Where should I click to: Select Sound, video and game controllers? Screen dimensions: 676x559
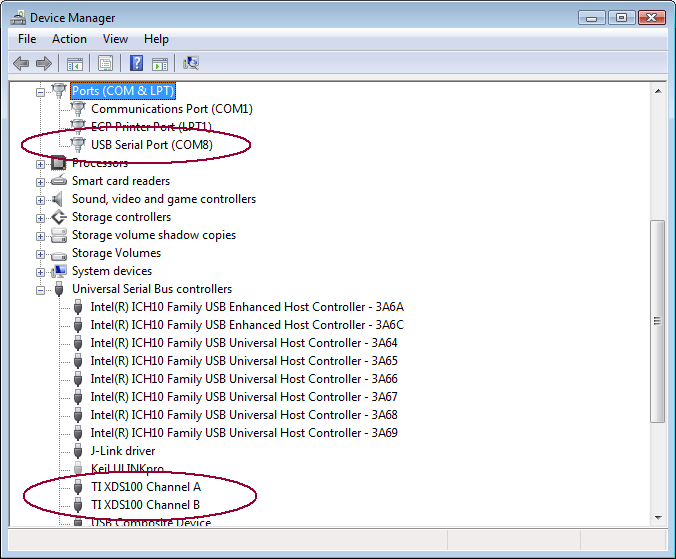[164, 199]
